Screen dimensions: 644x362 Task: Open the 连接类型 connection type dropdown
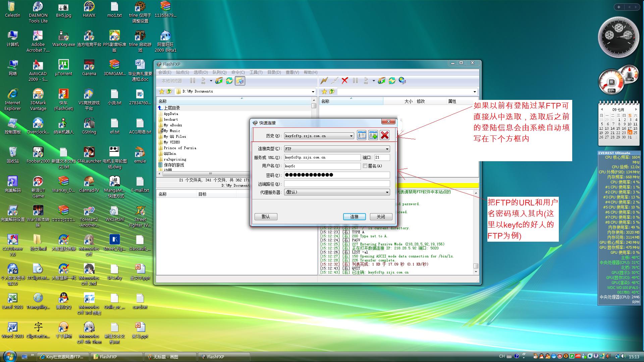tap(387, 149)
